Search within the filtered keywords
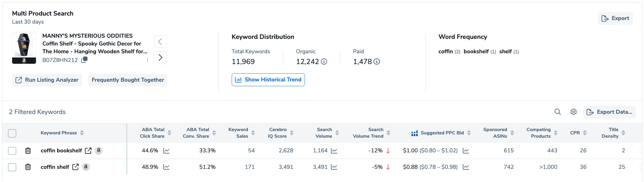The width and height of the screenshot is (644, 182). point(558,112)
